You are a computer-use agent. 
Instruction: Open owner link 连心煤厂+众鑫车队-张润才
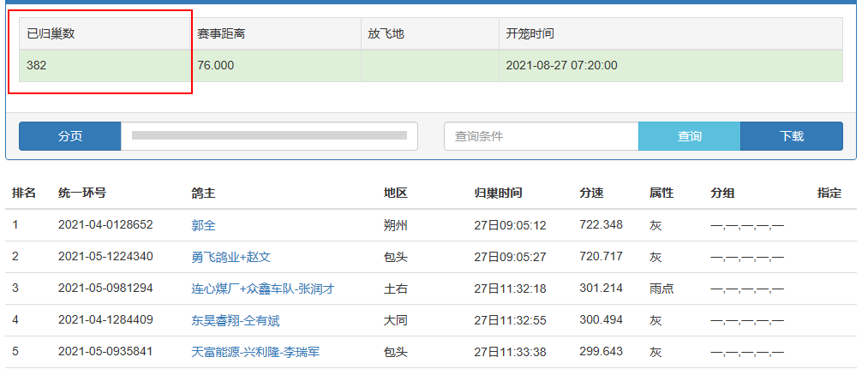262,289
